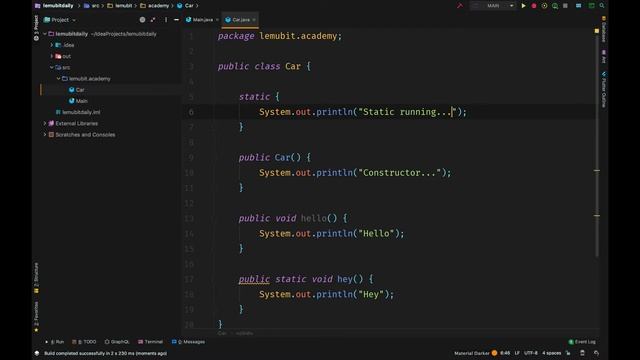
Task: Open the Database side panel
Action: pyautogui.click(x=604, y=29)
